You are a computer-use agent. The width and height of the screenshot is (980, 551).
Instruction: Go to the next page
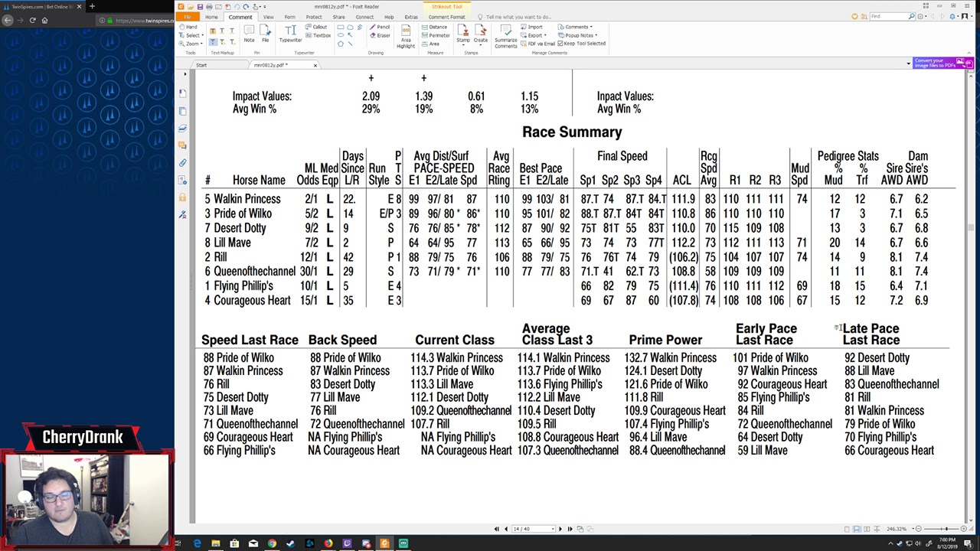coord(560,529)
